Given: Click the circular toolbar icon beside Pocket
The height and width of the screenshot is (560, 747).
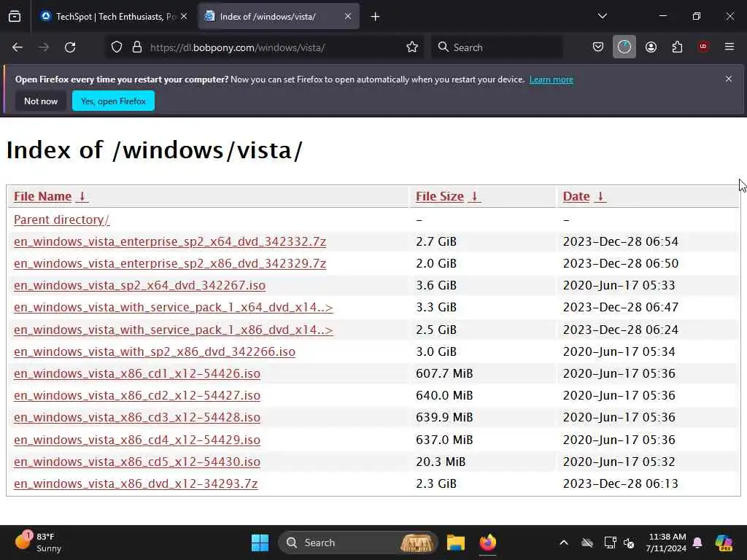Looking at the screenshot, I should click(624, 47).
